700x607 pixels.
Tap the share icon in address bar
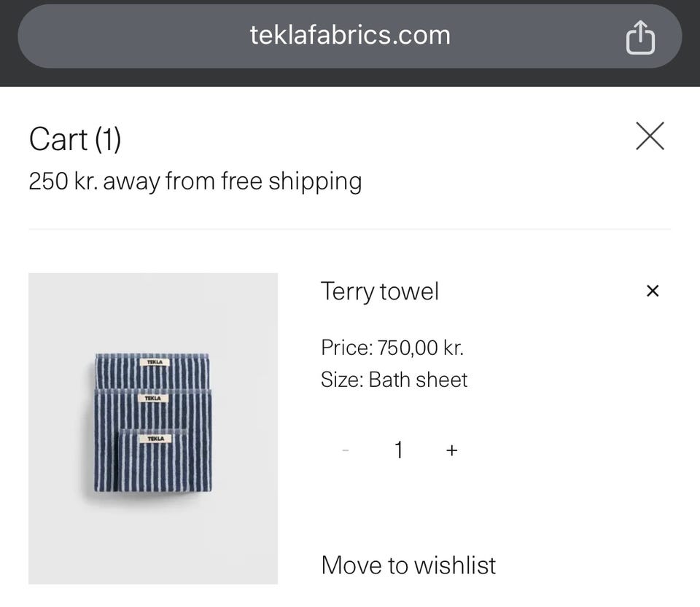click(640, 37)
